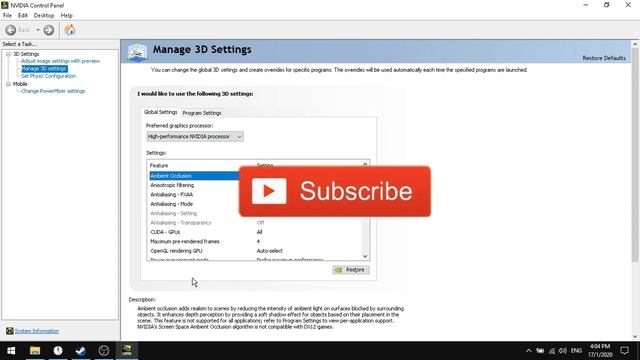Image resolution: width=640 pixels, height=360 pixels.
Task: Go to the Home page icon
Action: 70,30
